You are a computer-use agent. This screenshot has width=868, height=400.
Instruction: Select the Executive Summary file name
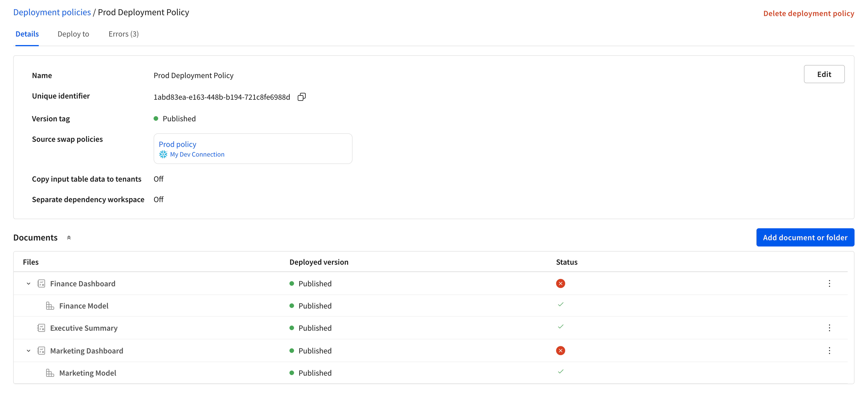tap(84, 328)
